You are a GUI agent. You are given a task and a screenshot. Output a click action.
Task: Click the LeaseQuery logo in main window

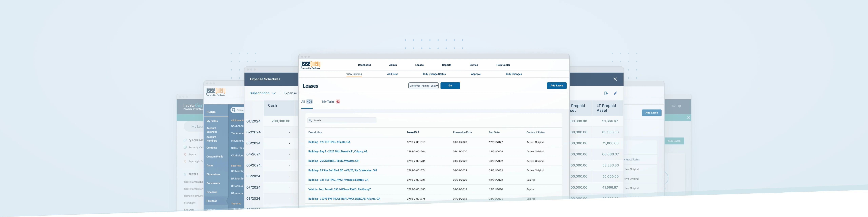[310, 65]
